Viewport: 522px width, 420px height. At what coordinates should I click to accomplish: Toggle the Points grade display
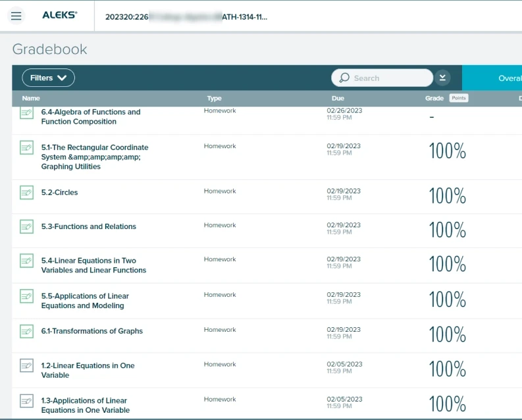pyautogui.click(x=458, y=98)
